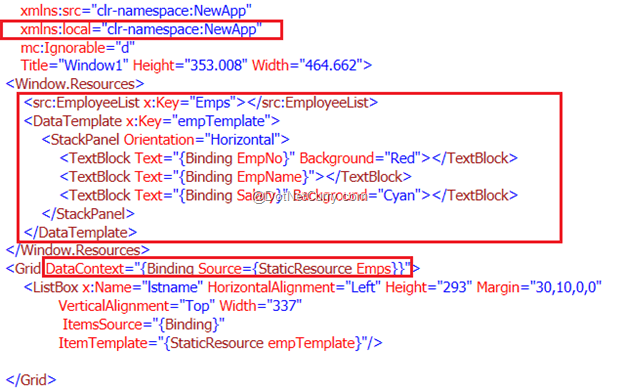
Task: Click the src:EmployeeList x:Key="Emps" line
Action: (x=201, y=103)
